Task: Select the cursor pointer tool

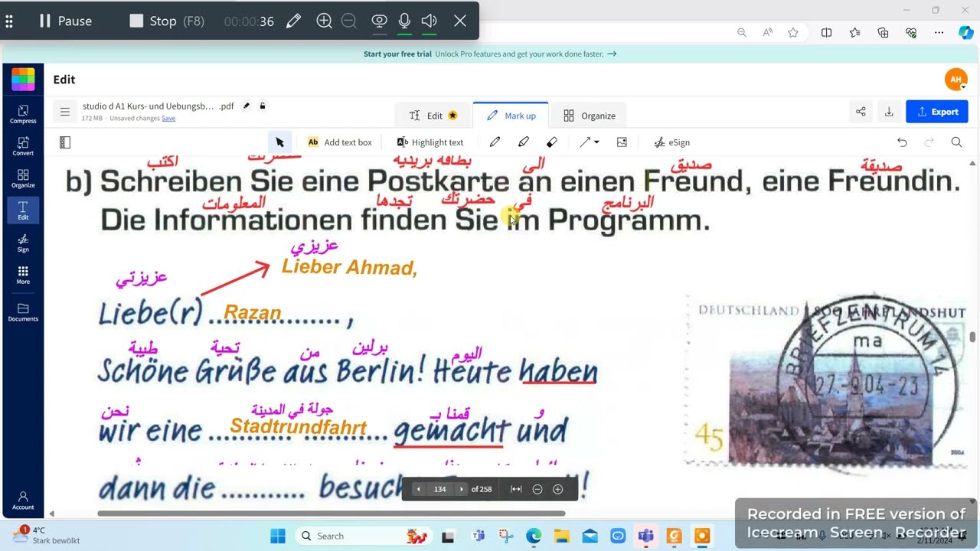Action: [x=279, y=142]
